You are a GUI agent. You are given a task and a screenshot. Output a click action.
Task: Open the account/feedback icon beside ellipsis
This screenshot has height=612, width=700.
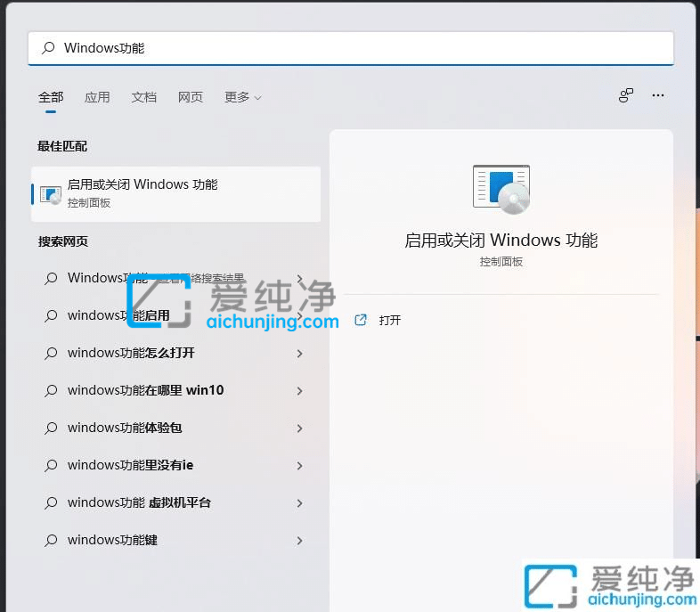coord(626,95)
